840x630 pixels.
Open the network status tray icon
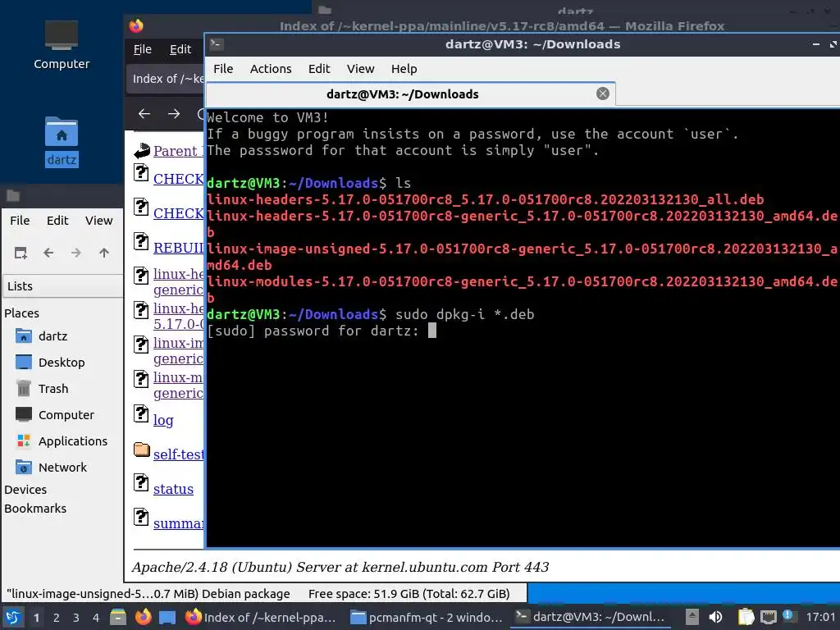tap(768, 617)
